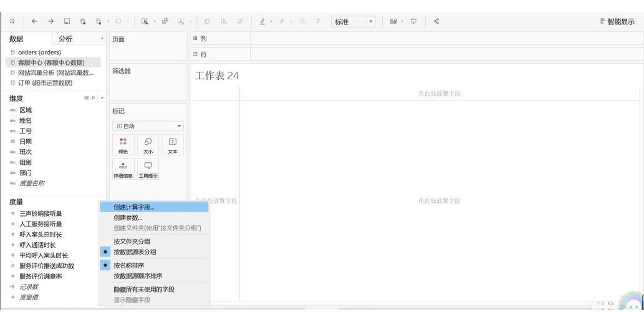
Task: Click the 三声铃响接听量 measure field
Action: coord(41,214)
